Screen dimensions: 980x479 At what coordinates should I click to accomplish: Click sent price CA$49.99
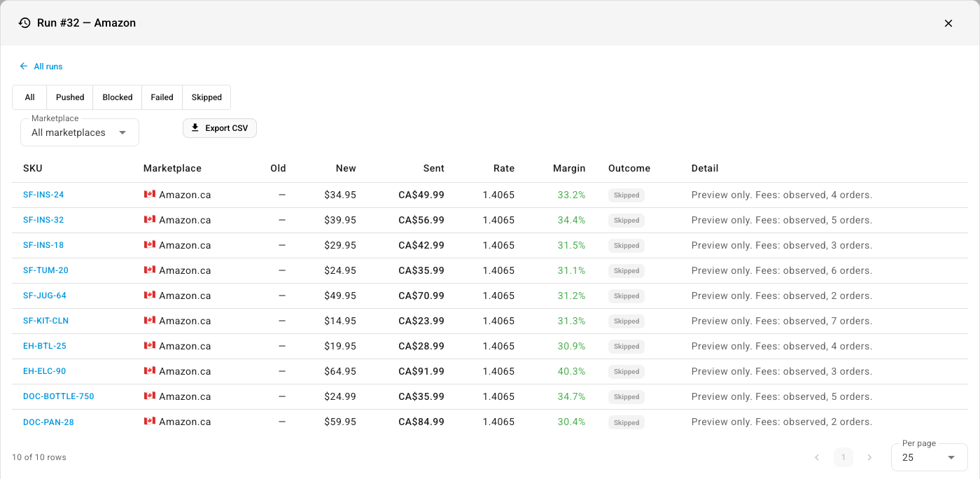point(421,195)
